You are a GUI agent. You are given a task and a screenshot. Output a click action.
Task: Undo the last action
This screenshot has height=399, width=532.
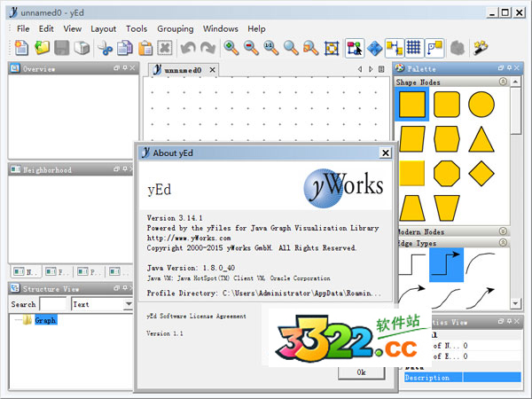click(x=188, y=48)
